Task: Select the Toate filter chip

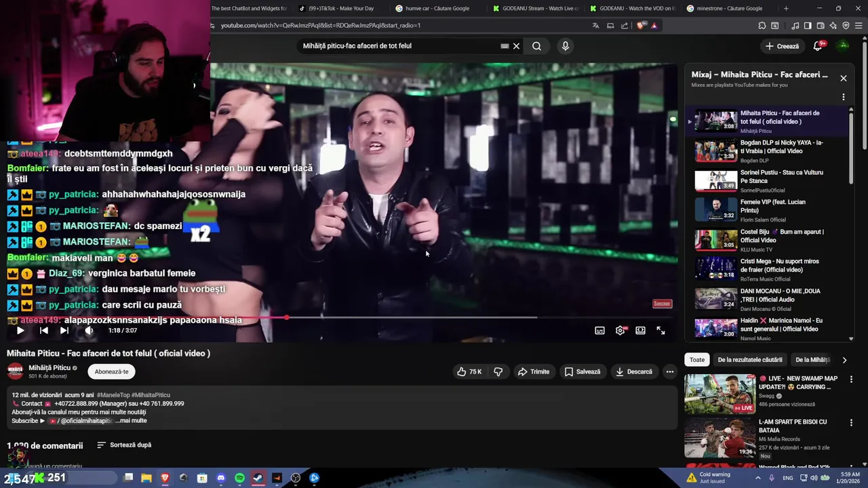Action: 697,360
